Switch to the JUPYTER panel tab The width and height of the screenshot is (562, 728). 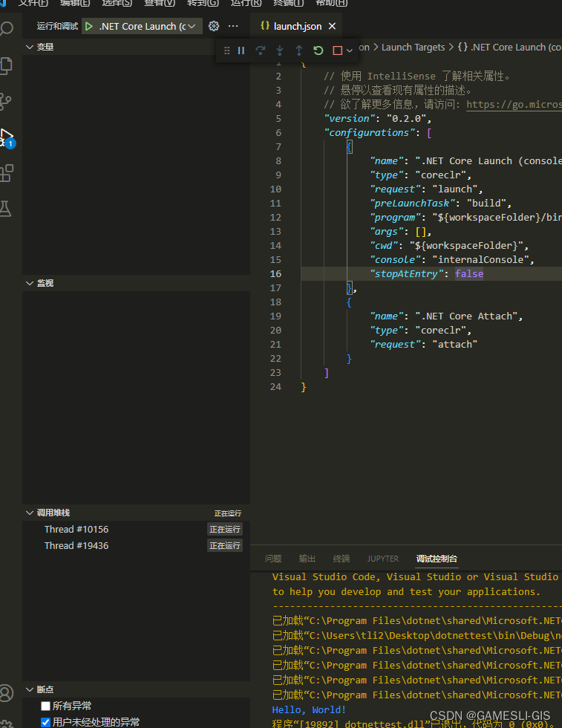[383, 559]
